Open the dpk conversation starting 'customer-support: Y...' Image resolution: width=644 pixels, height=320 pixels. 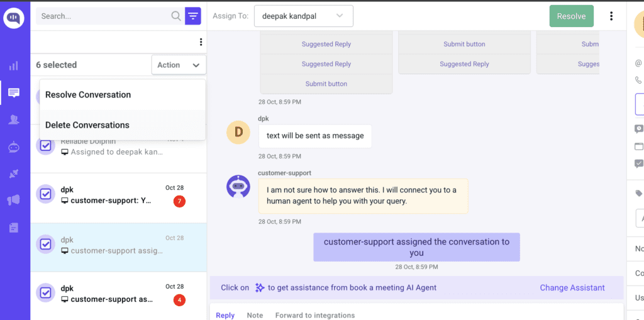coord(119,198)
